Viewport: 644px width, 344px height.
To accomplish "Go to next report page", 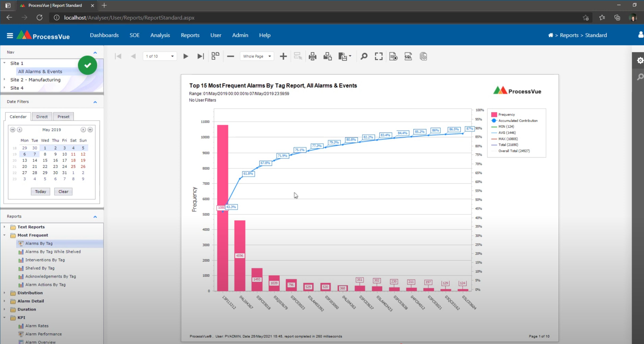I will coord(186,56).
